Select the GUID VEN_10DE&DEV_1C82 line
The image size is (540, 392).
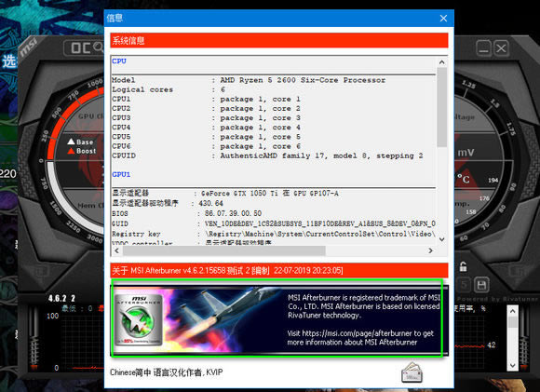coord(274,223)
